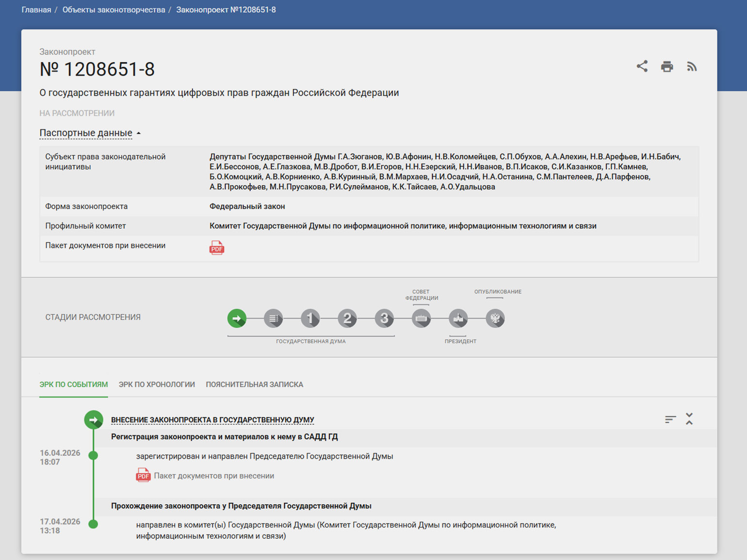Click green bill introduction stage icon
The width and height of the screenshot is (747, 560).
tap(237, 319)
